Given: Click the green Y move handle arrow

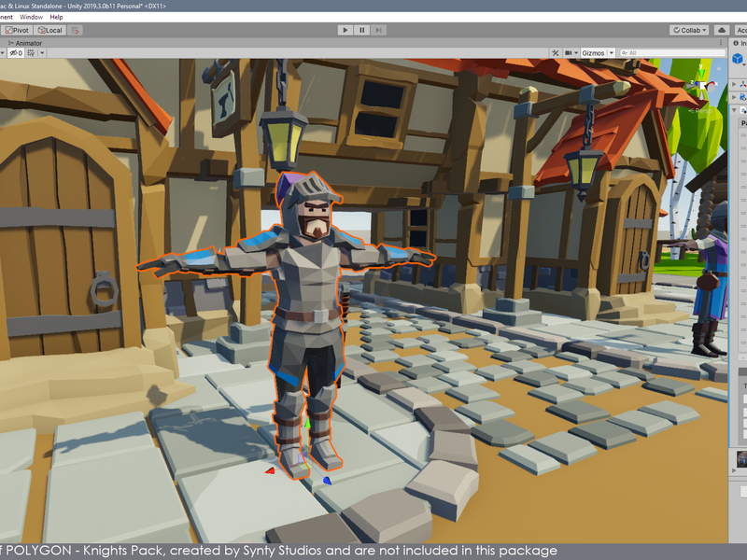Looking at the screenshot, I should click(x=308, y=423).
